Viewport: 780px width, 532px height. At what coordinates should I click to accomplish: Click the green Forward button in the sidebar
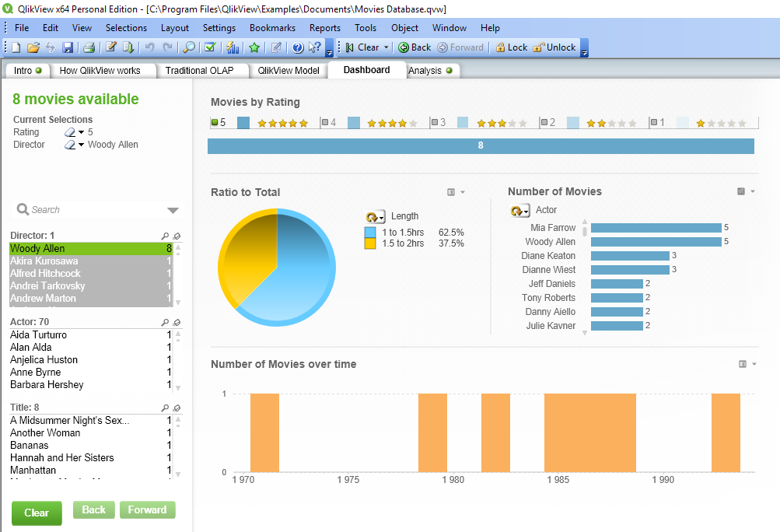pos(147,510)
